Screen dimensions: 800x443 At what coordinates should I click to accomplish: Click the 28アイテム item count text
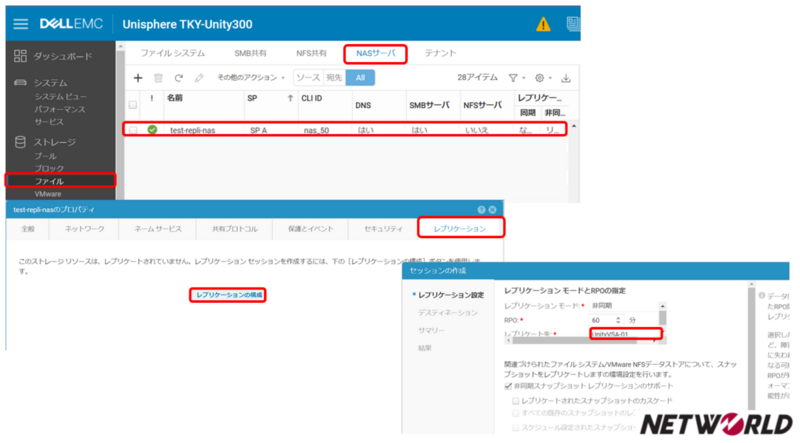(477, 78)
